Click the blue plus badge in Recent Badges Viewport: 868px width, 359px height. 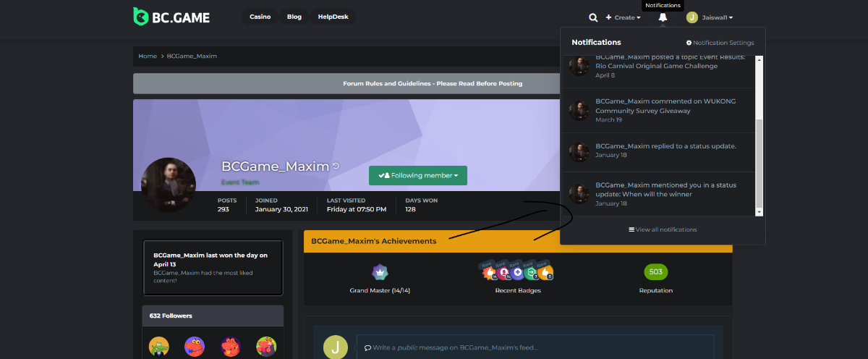tap(518, 273)
